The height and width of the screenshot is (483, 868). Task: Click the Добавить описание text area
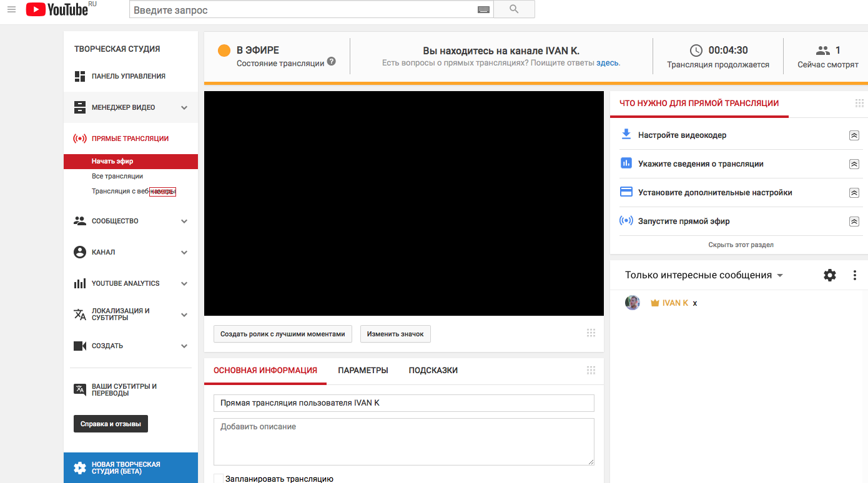(404, 442)
